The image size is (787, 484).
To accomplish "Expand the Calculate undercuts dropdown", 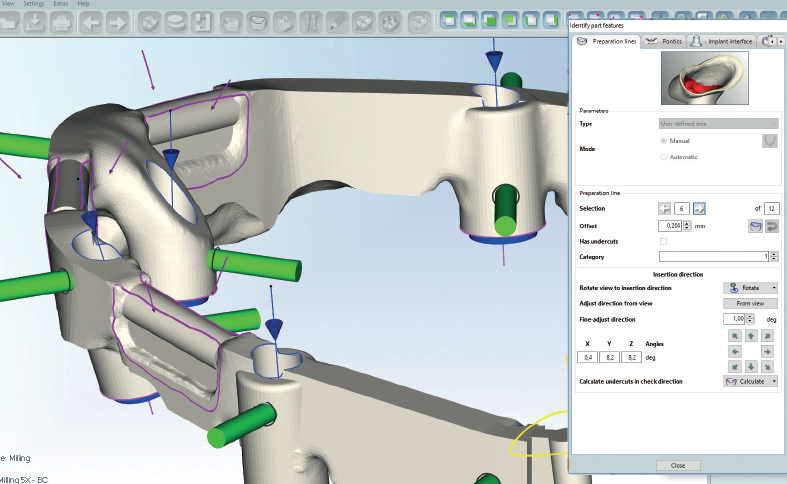I will (x=773, y=381).
